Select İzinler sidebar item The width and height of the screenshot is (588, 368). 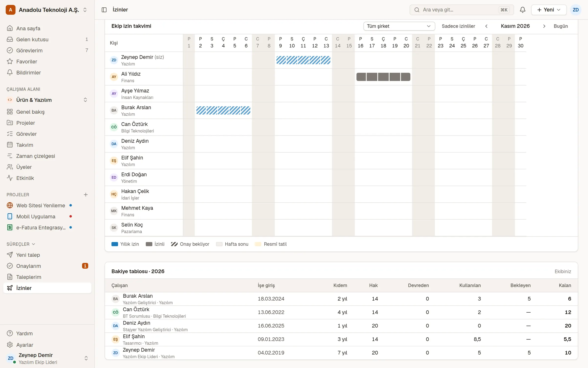(47, 288)
